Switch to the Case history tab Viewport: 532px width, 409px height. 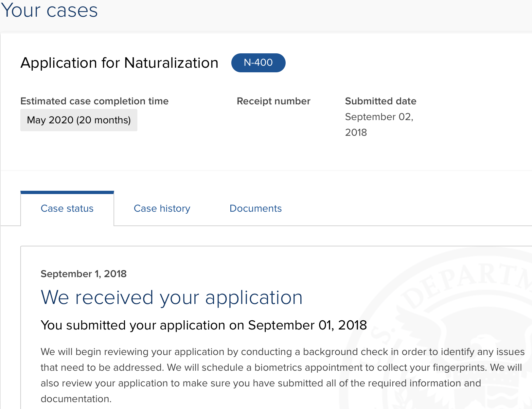[162, 208]
